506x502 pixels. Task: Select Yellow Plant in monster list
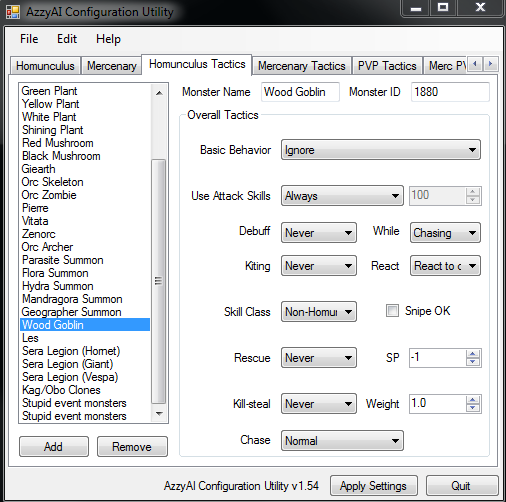point(85,104)
